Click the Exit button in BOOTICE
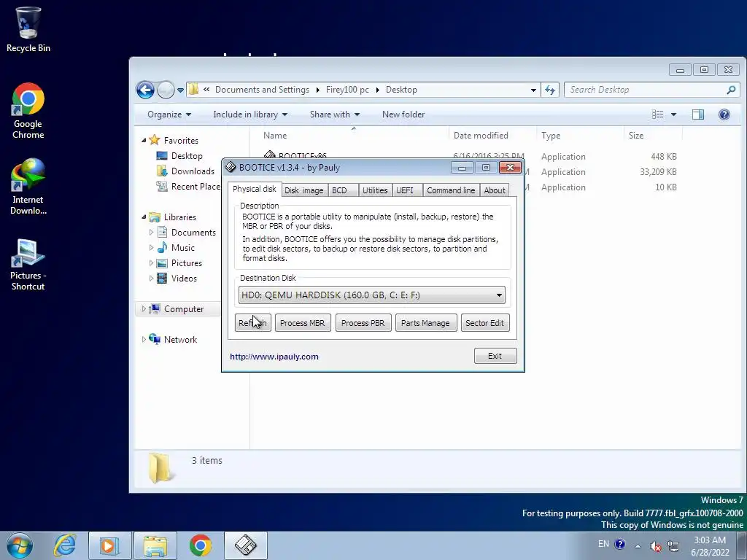 (495, 356)
